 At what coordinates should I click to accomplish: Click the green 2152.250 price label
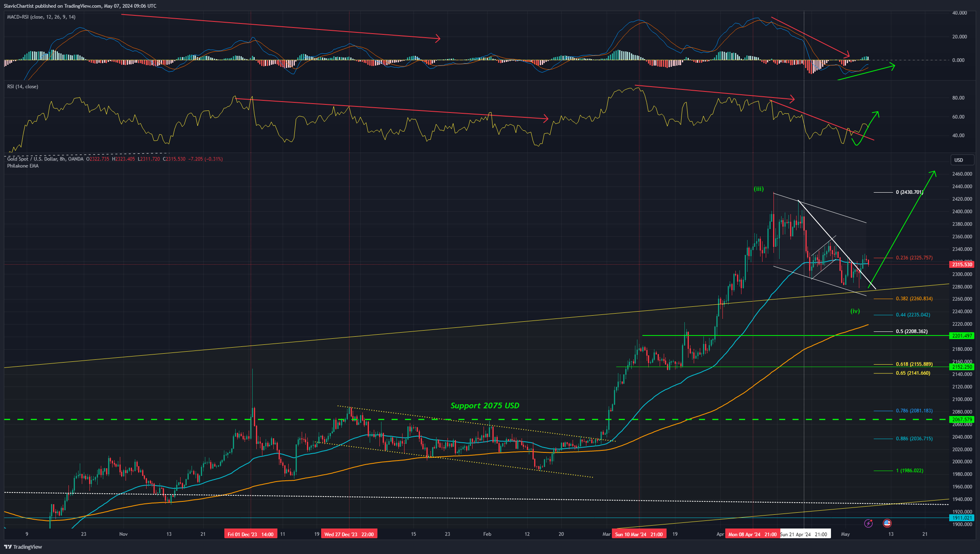[962, 367]
